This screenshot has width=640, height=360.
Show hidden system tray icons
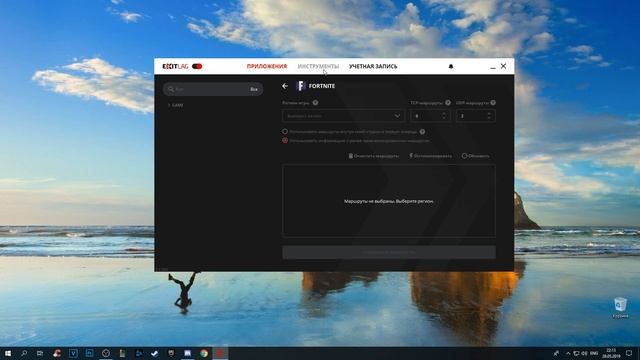pos(568,353)
